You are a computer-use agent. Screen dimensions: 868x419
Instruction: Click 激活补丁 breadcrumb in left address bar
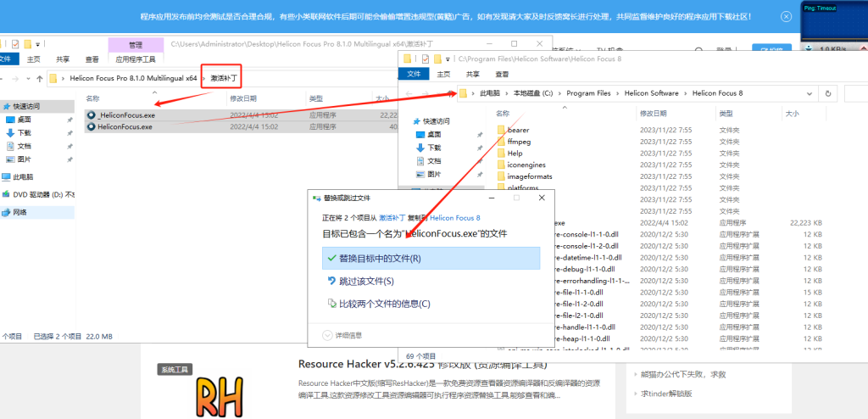[224, 78]
